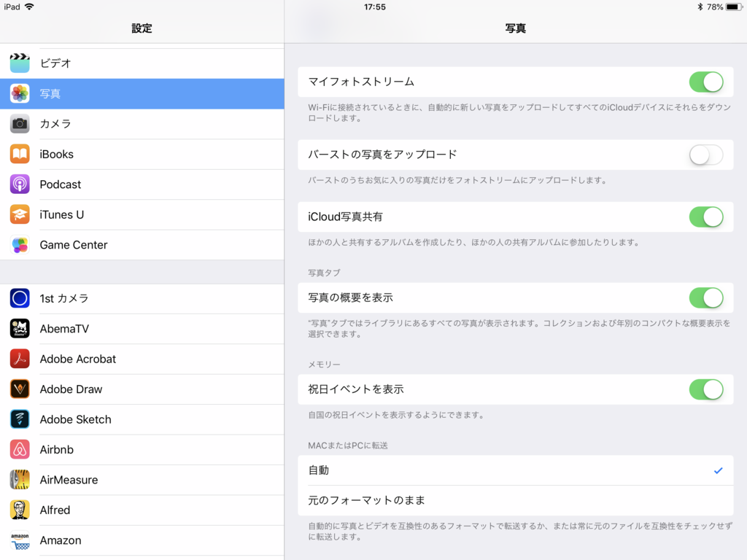Open the AirMeasure app icon
Viewport: 747px width, 560px height.
pos(20,480)
